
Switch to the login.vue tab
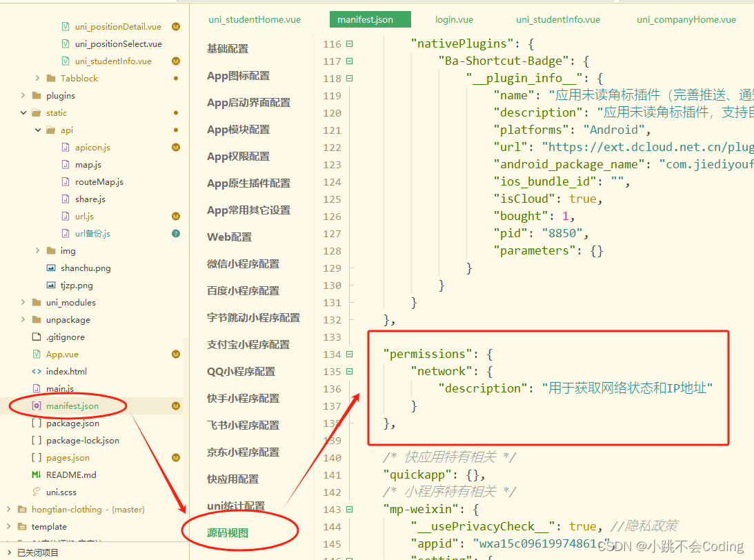tap(454, 19)
